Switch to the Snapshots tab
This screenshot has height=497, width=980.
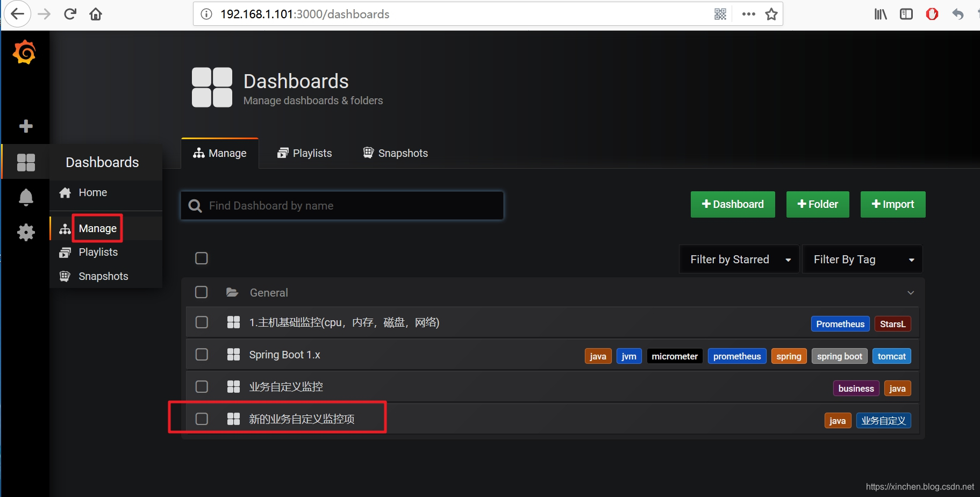[x=396, y=153]
